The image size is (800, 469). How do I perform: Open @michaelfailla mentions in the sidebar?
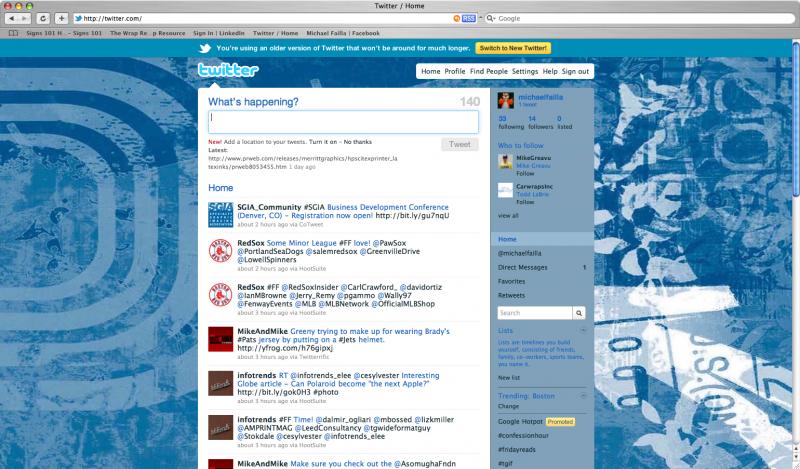point(520,253)
